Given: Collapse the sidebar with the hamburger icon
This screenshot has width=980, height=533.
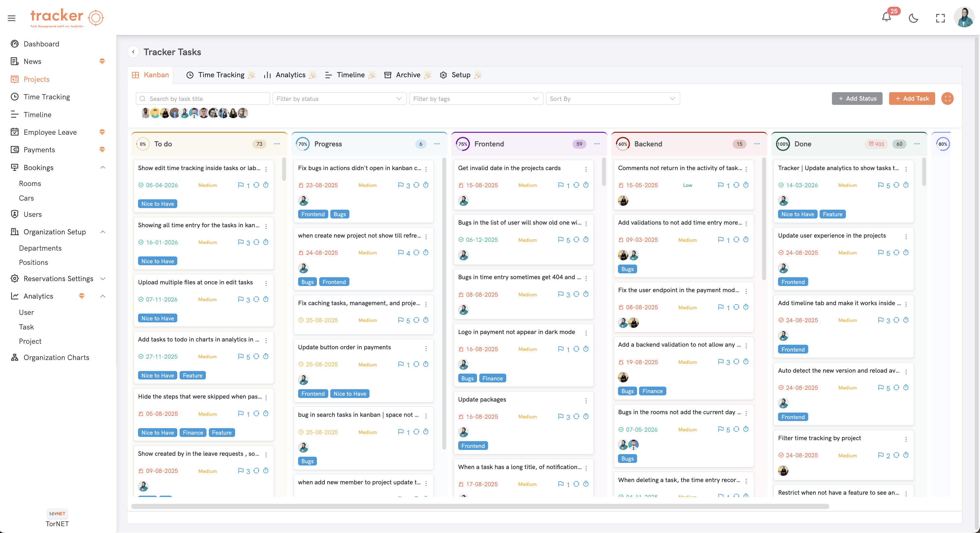Looking at the screenshot, I should (11, 18).
